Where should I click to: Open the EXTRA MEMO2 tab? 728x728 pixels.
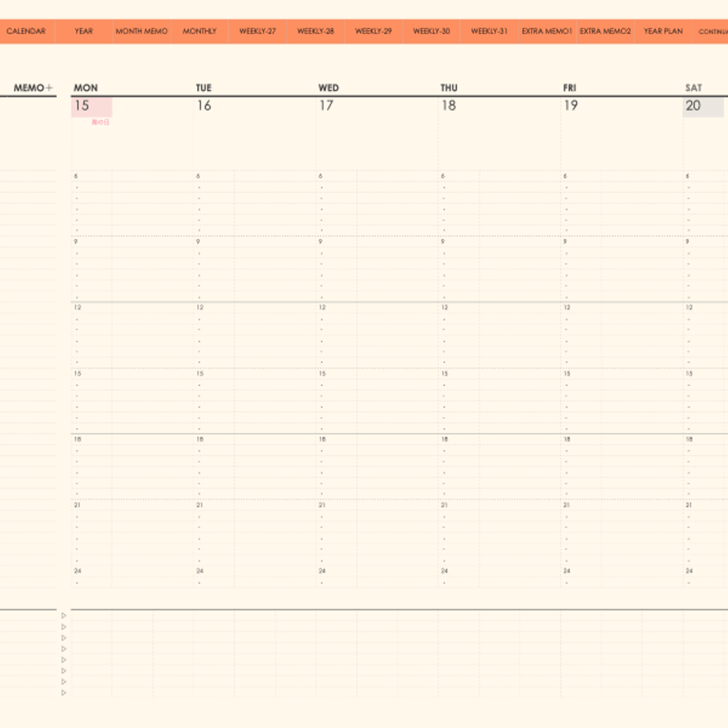605,31
